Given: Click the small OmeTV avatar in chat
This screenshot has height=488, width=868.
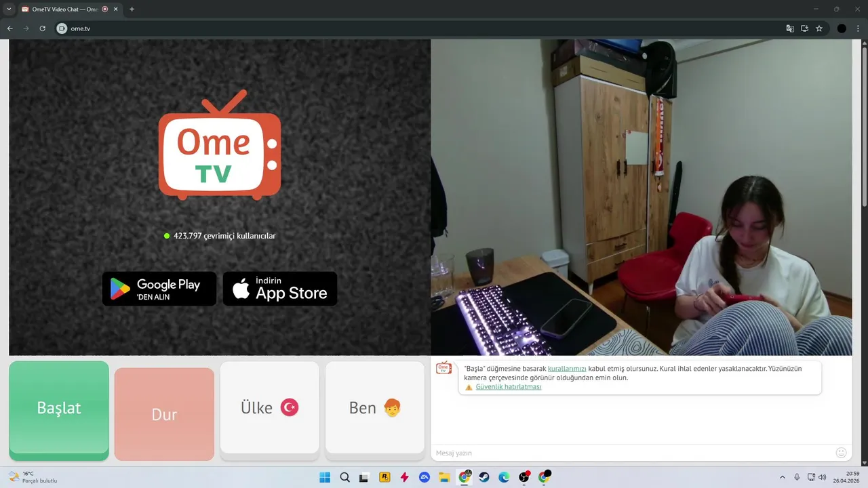Looking at the screenshot, I should [443, 368].
